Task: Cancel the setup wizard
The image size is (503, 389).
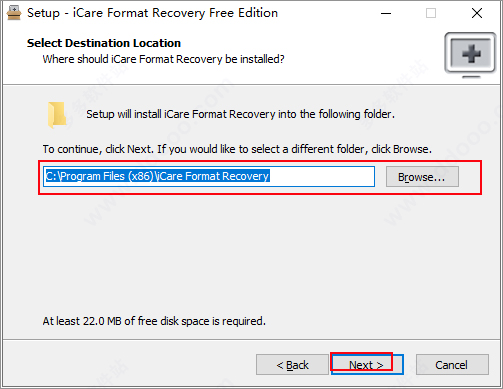Action: tap(452, 365)
